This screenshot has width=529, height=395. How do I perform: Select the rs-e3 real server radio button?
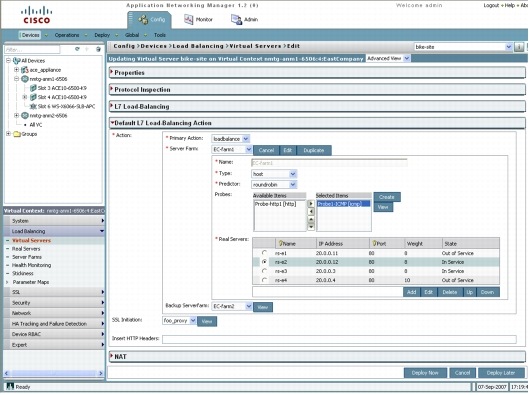click(264, 271)
